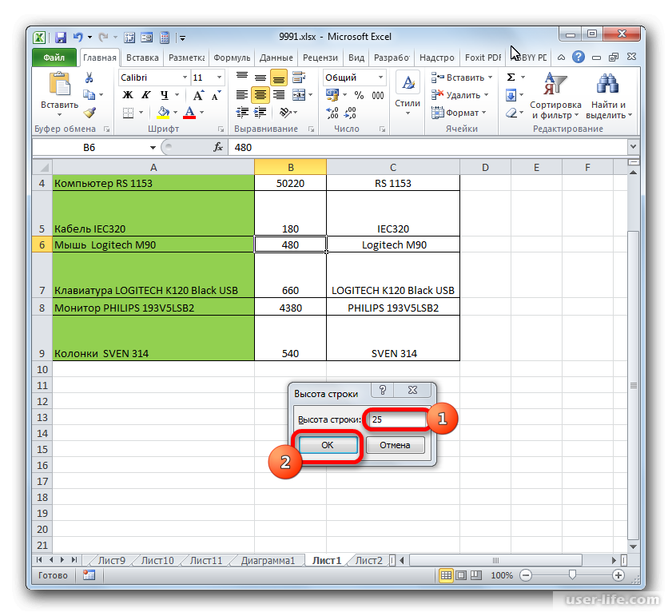Click the zoom slider handle
Image resolution: width=672 pixels, height=616 pixels.
pyautogui.click(x=571, y=574)
